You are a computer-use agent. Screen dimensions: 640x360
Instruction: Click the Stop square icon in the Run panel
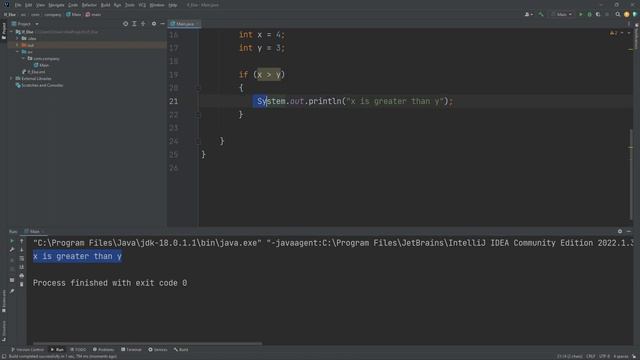pos(12,280)
